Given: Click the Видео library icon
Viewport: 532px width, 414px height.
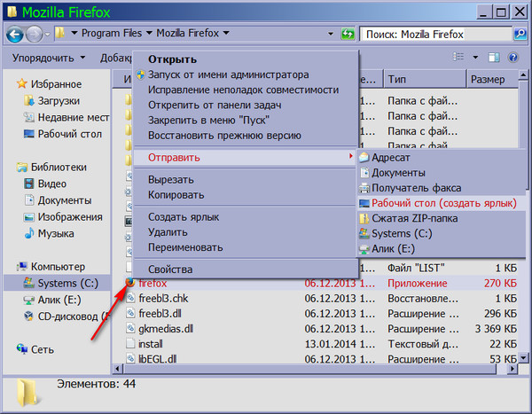Looking at the screenshot, I should click(x=29, y=184).
